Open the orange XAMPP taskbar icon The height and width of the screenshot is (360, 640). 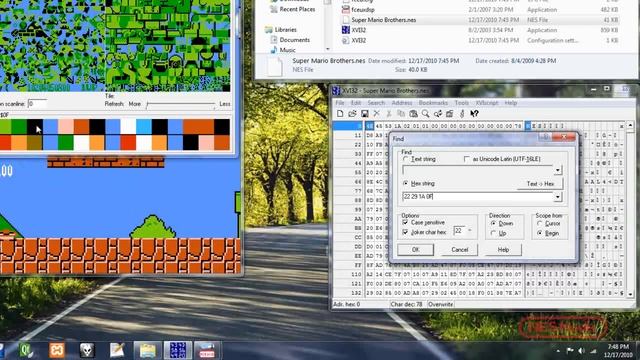(x=57, y=350)
